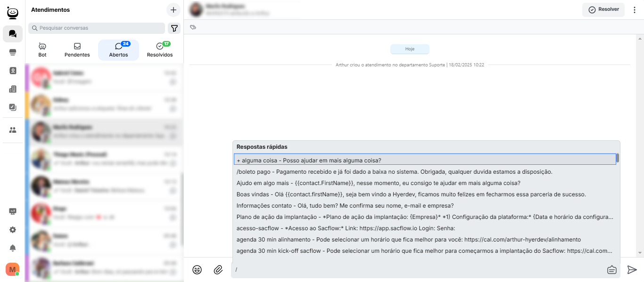This screenshot has width=644, height=282.
Task: Switch to the Pendentes tab
Action: (x=77, y=50)
